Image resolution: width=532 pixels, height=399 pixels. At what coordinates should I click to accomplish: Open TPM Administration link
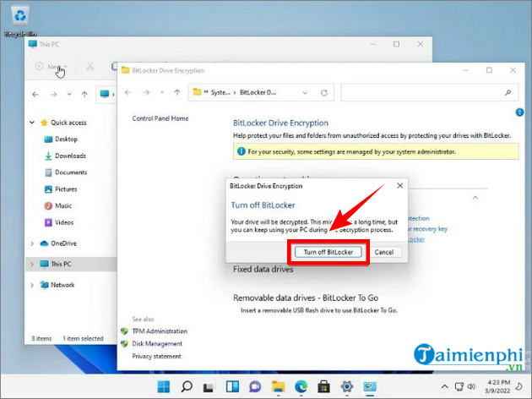[160, 331]
